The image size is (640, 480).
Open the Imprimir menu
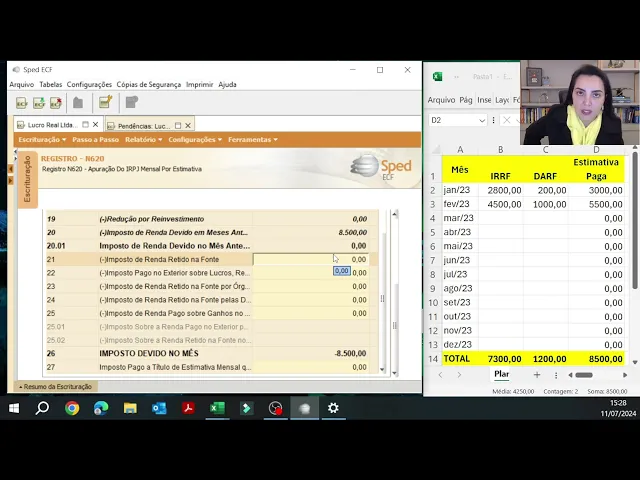point(200,84)
